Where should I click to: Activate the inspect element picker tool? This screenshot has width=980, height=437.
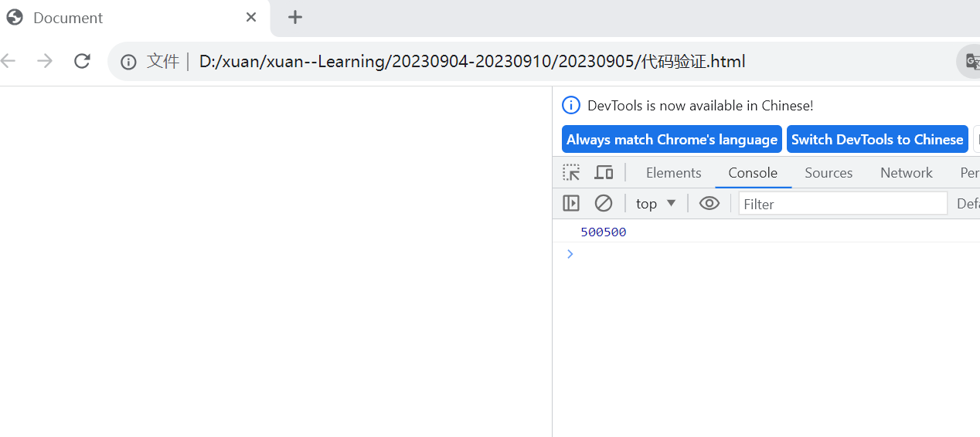571,172
